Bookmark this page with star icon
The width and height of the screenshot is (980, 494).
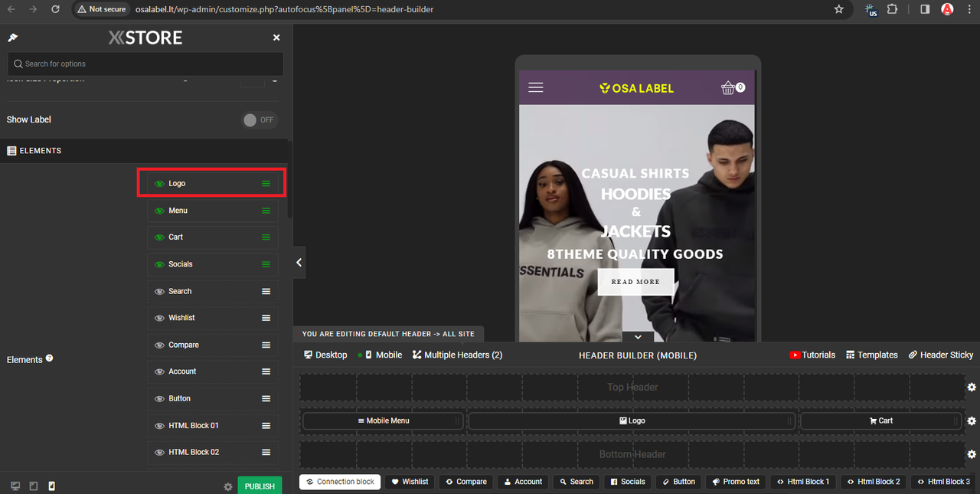839,9
